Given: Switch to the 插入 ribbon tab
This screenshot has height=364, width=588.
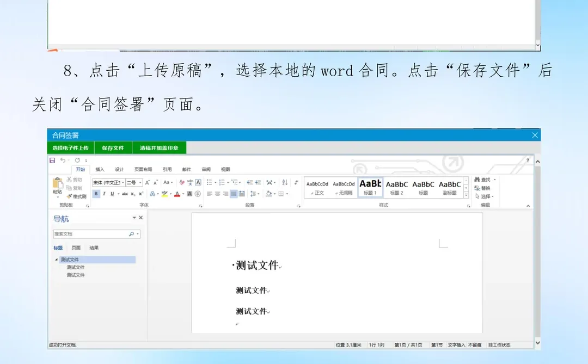Looking at the screenshot, I should 101,169.
